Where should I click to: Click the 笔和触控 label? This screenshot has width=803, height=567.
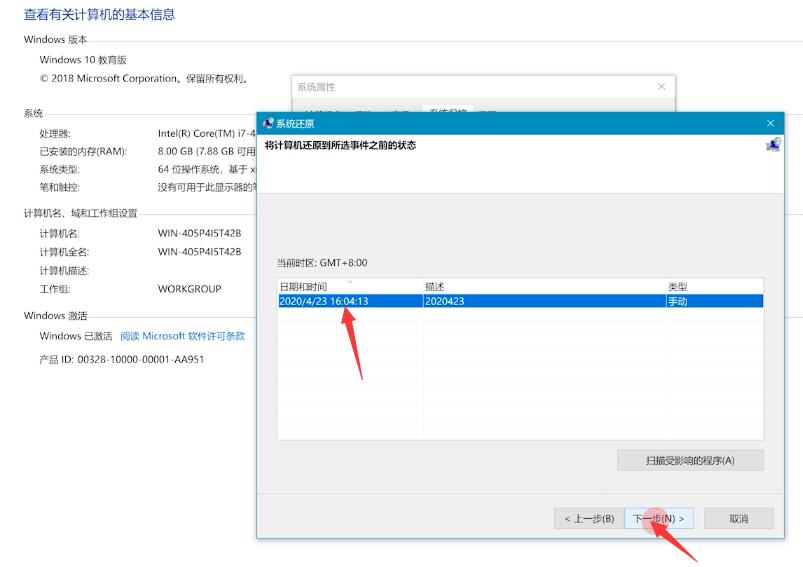(x=59, y=187)
